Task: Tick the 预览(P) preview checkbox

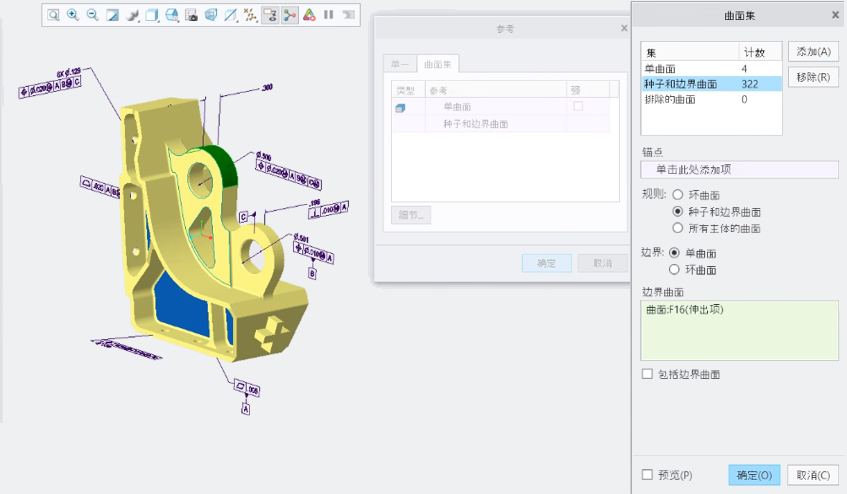Action: (648, 475)
